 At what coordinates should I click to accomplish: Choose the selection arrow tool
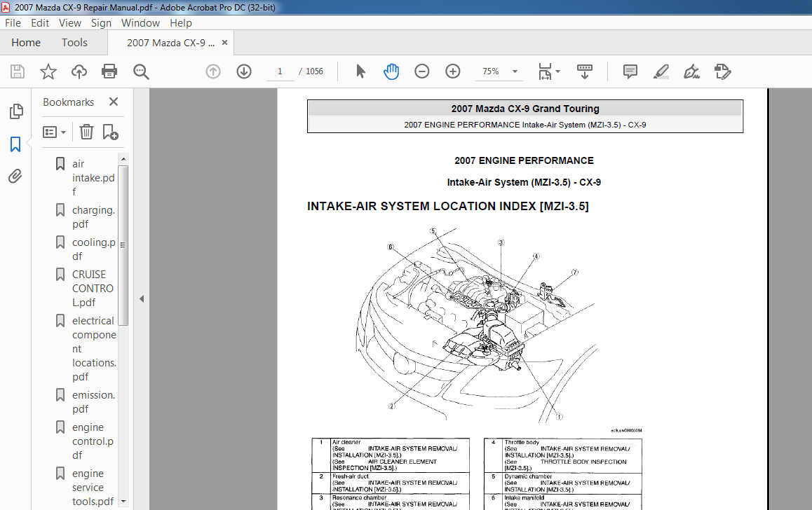361,71
